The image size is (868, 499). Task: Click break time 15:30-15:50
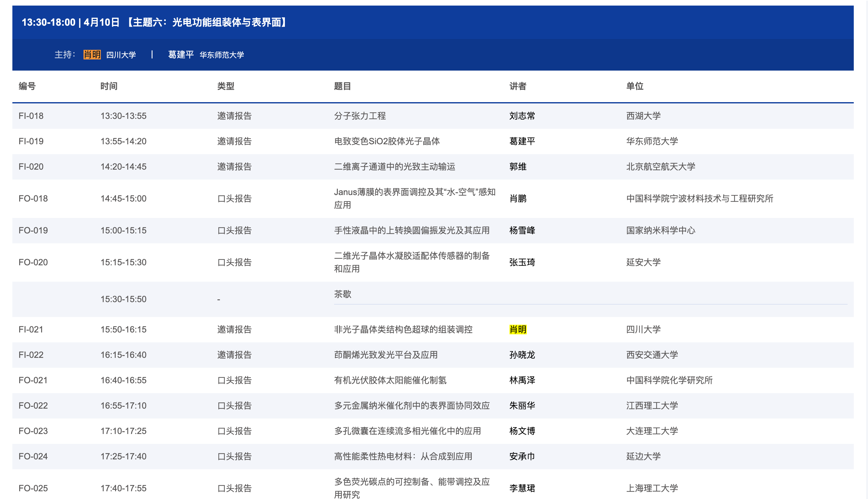(x=123, y=299)
